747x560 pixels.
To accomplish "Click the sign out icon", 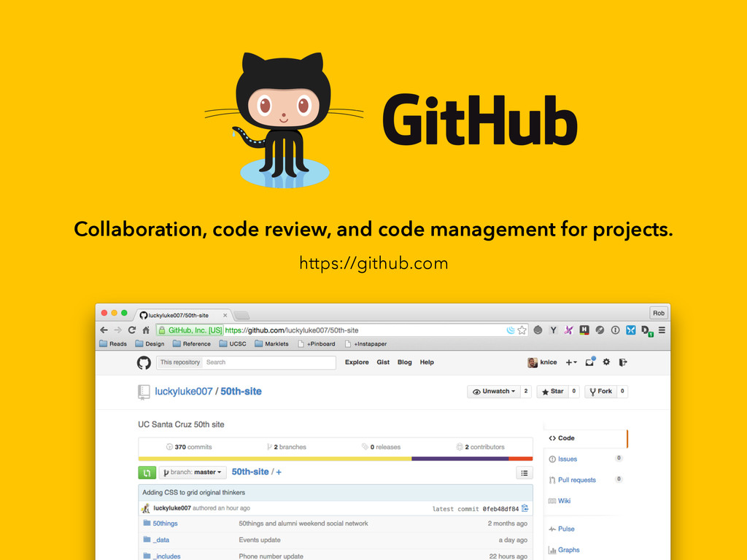I will (623, 362).
